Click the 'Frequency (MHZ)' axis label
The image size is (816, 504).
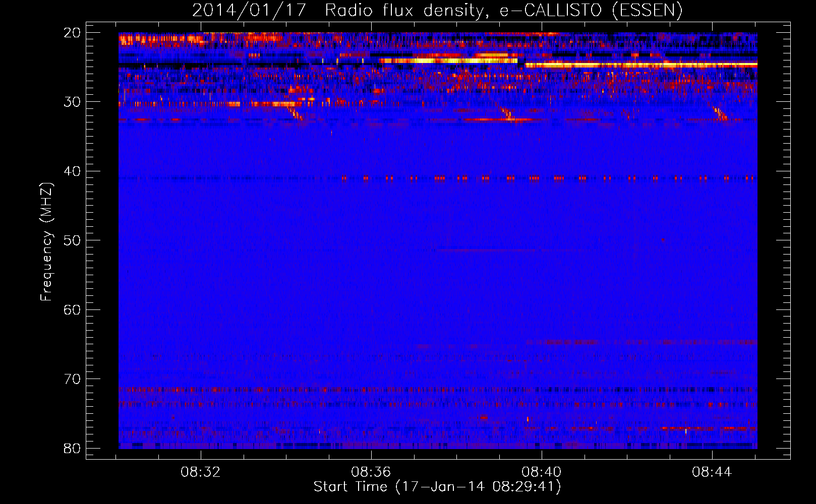click(x=46, y=242)
